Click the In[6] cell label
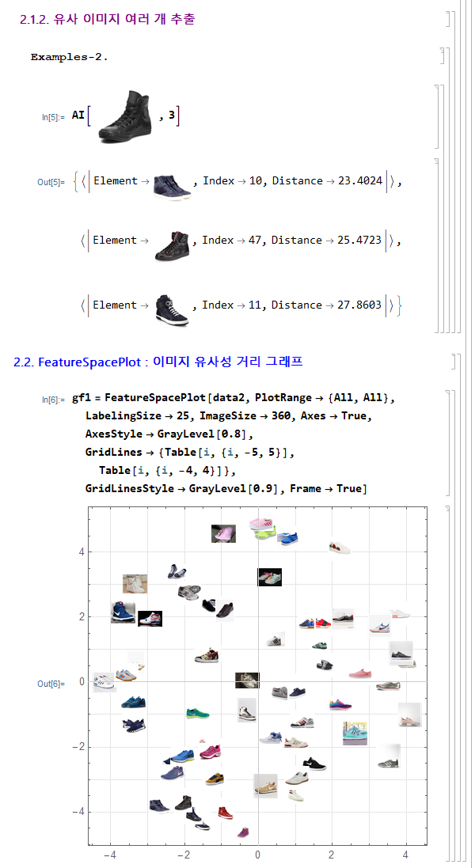 click(x=53, y=400)
